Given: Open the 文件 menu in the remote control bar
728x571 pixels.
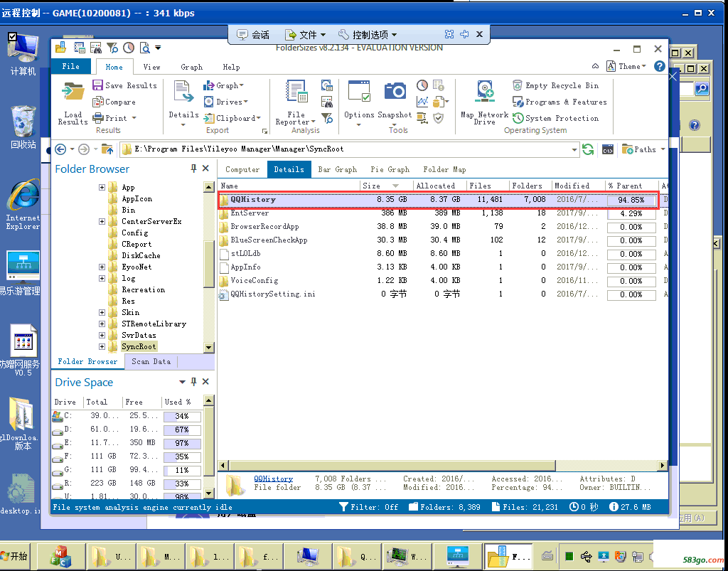Looking at the screenshot, I should [x=306, y=34].
